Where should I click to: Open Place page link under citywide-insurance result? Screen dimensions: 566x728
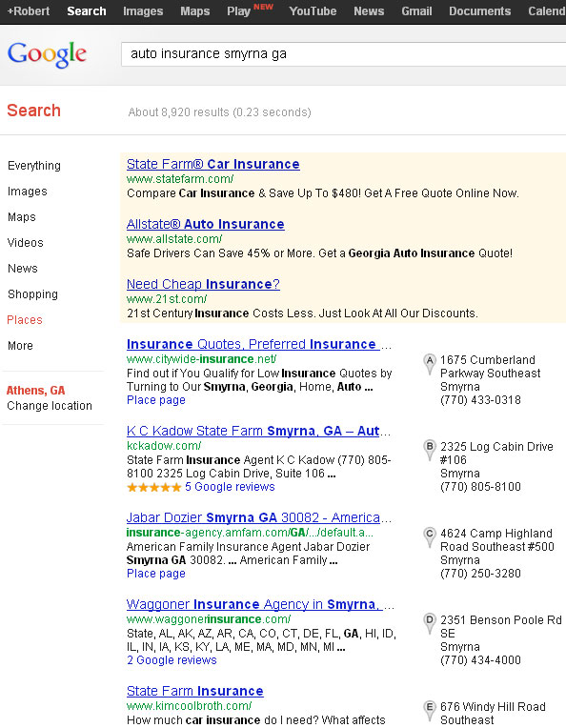(156, 400)
